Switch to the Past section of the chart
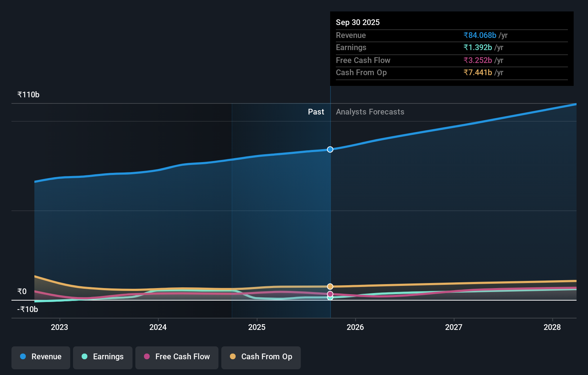The width and height of the screenshot is (588, 375). (316, 112)
